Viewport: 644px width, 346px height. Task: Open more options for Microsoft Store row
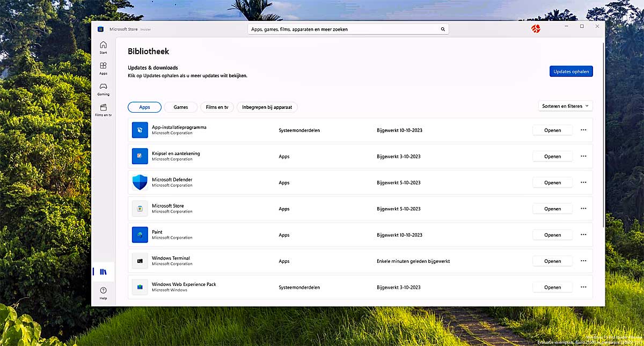(x=583, y=209)
